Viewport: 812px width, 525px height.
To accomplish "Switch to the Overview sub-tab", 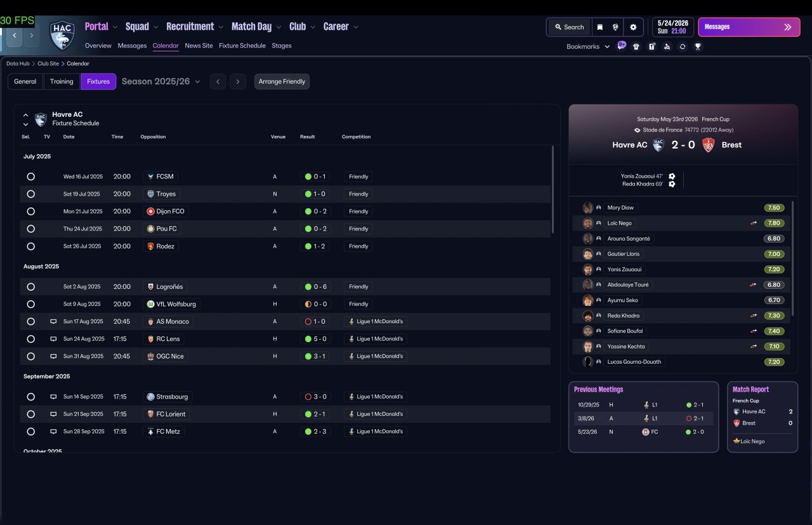I will click(x=98, y=46).
